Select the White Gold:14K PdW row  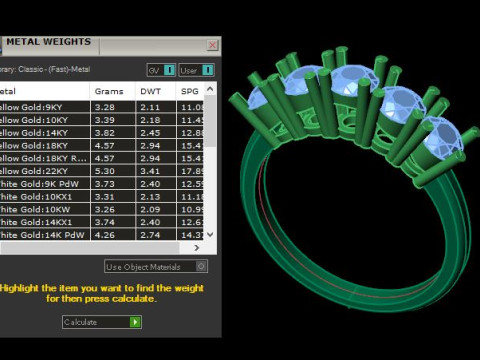coord(102,235)
